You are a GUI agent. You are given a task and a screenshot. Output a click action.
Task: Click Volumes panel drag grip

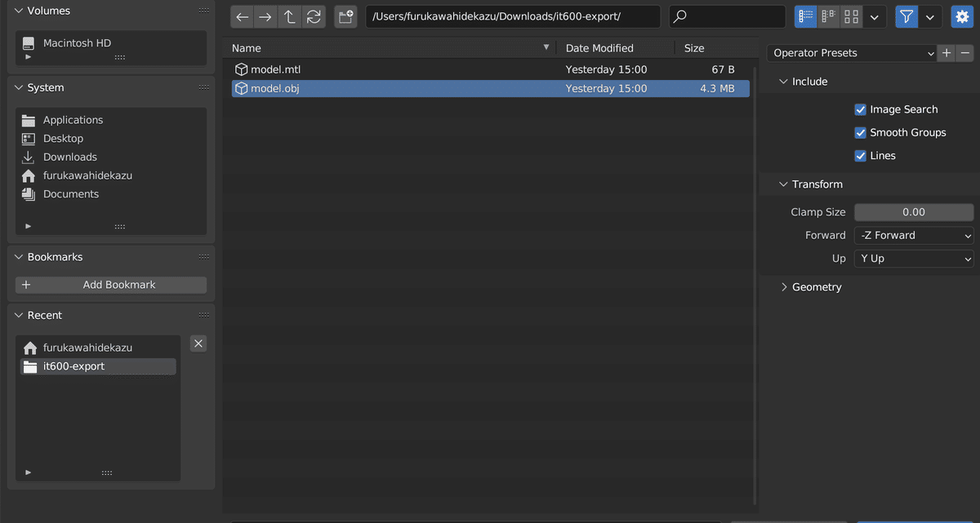coord(203,11)
